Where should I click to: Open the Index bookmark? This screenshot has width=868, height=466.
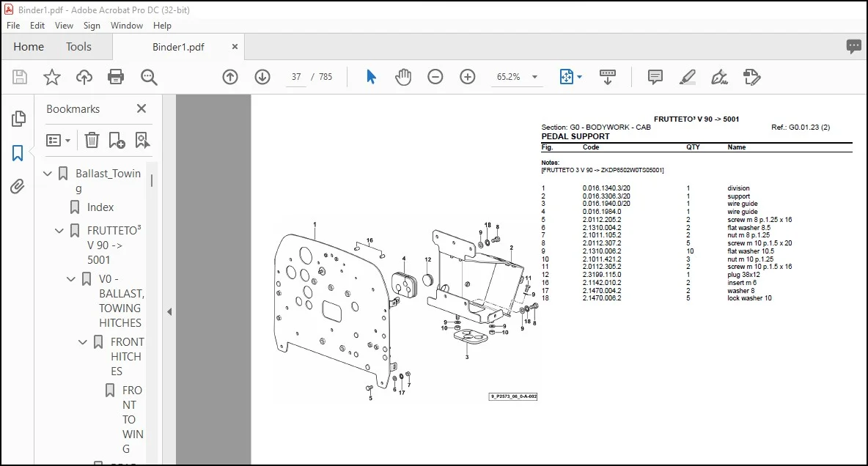click(x=100, y=207)
